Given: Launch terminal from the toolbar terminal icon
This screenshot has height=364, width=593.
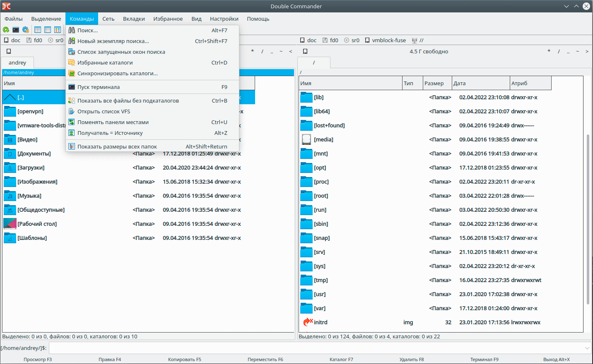Looking at the screenshot, I should (x=16, y=30).
